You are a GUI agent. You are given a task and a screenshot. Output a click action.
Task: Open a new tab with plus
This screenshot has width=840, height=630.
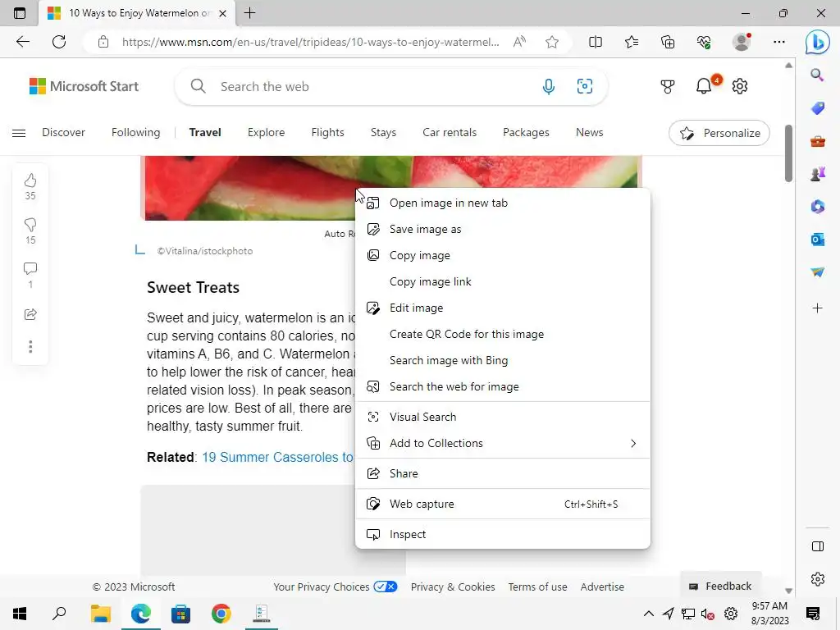(x=249, y=13)
